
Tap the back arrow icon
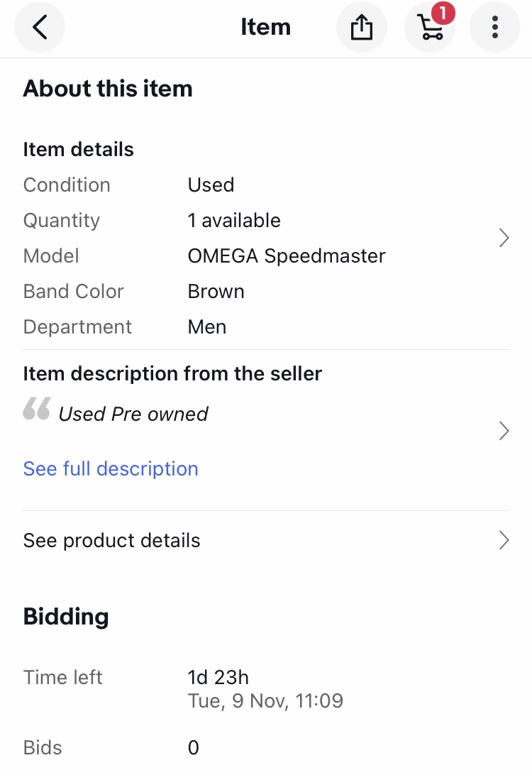click(x=40, y=28)
